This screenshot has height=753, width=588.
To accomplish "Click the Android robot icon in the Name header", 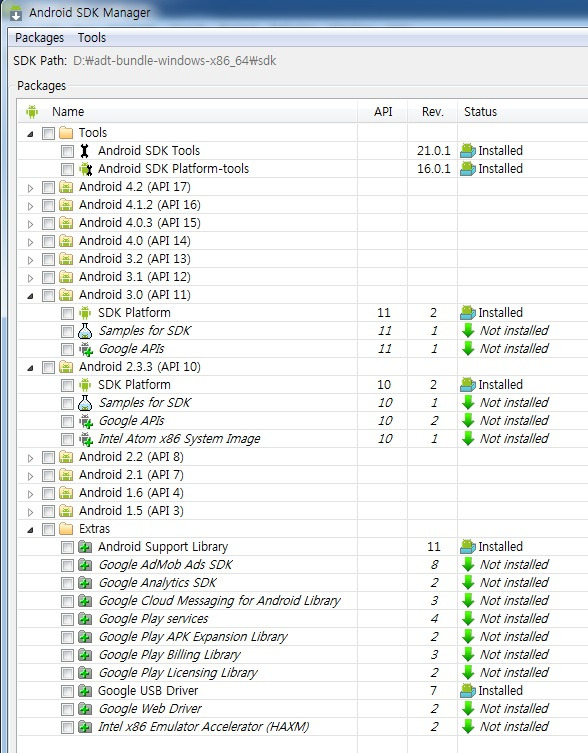I will [x=32, y=112].
